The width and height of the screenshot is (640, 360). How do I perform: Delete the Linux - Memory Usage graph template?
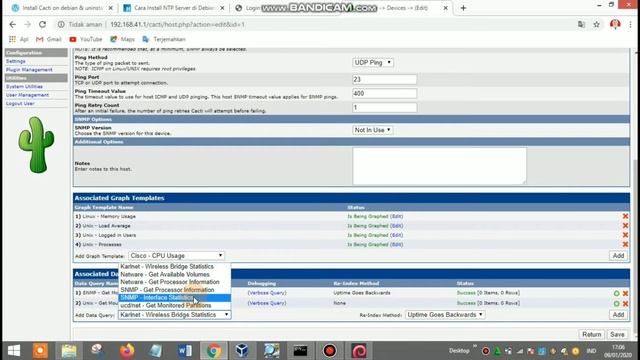pos(625,216)
